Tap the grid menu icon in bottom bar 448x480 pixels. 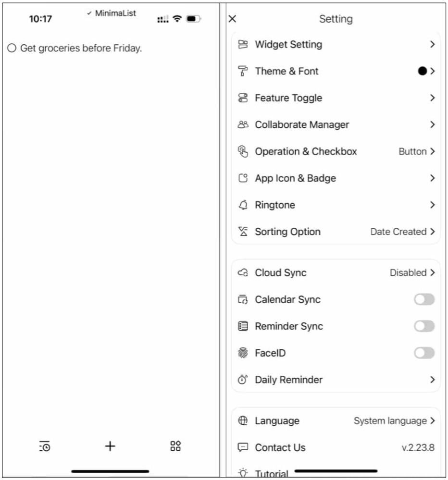tap(174, 446)
